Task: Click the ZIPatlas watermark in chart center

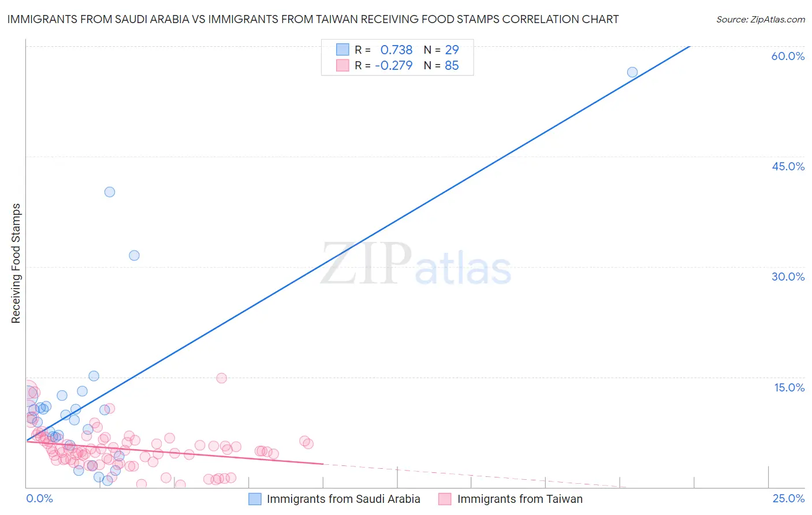Action: pyautogui.click(x=416, y=264)
